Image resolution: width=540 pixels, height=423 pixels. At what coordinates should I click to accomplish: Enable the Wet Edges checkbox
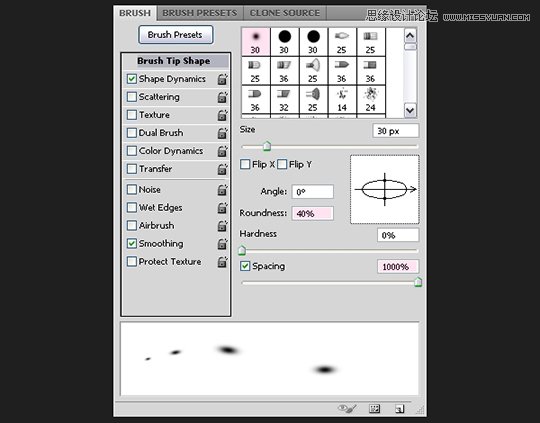[x=132, y=207]
